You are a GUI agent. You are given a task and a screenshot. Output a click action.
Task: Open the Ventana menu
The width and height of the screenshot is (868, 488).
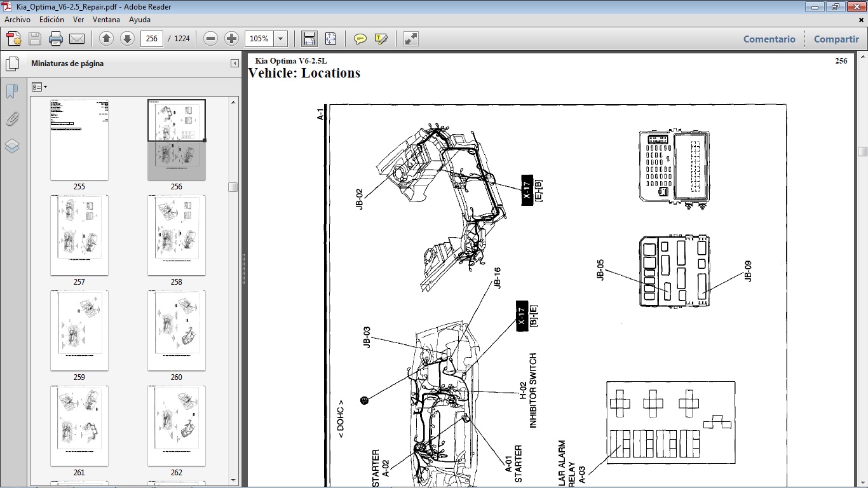pos(107,19)
